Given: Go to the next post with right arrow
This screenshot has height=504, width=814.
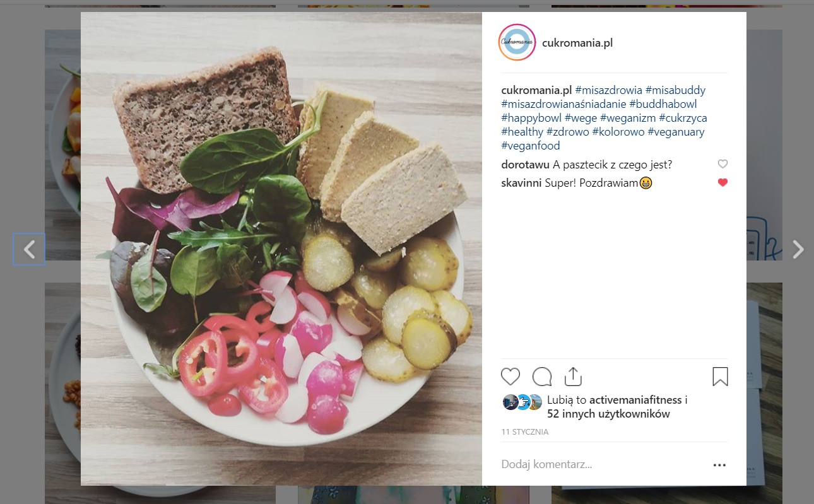Looking at the screenshot, I should pos(798,249).
